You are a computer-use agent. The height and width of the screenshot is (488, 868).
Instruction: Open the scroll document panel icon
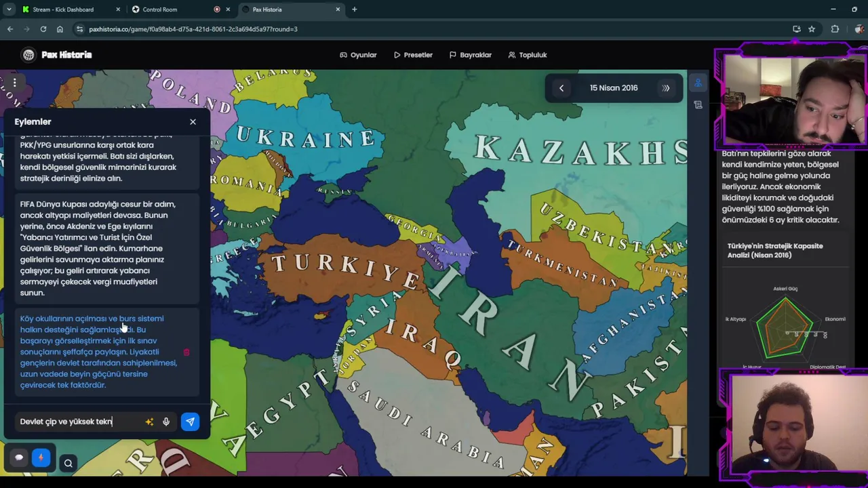(x=698, y=105)
